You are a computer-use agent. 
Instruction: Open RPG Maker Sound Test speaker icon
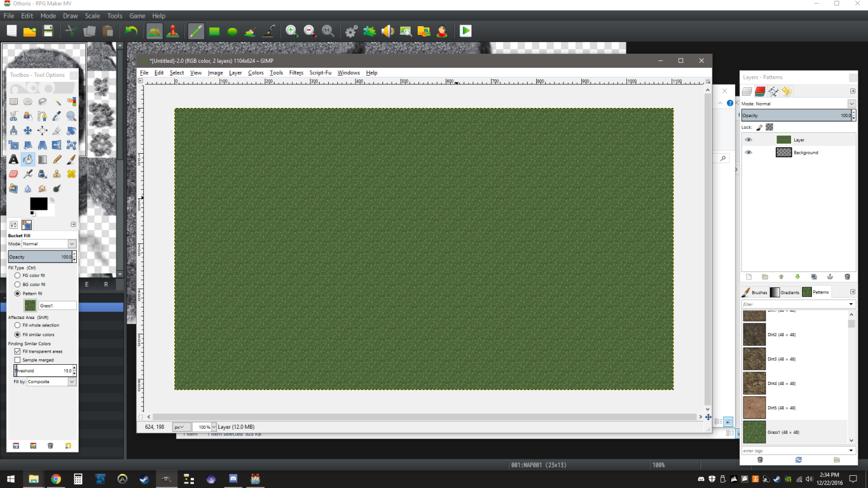387,31
